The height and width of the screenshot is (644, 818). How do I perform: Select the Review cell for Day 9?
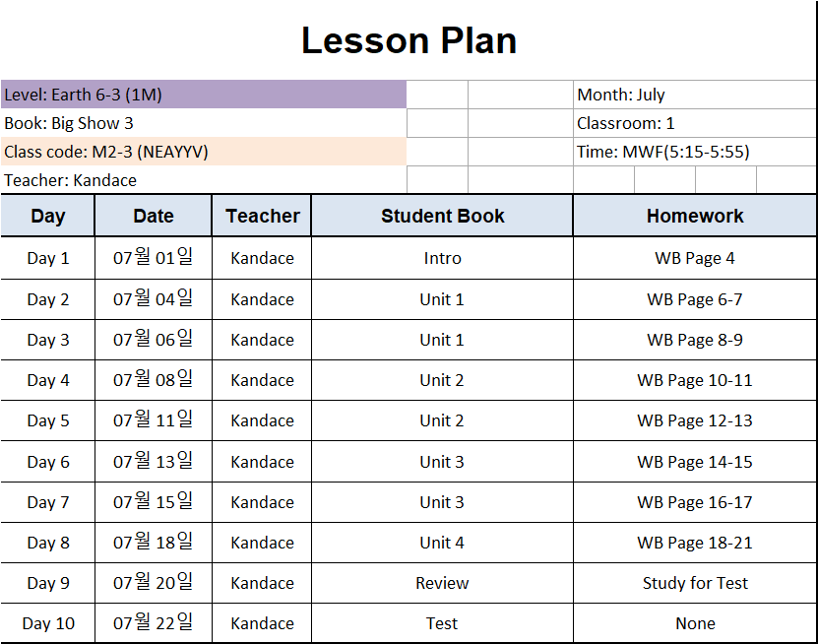click(442, 583)
